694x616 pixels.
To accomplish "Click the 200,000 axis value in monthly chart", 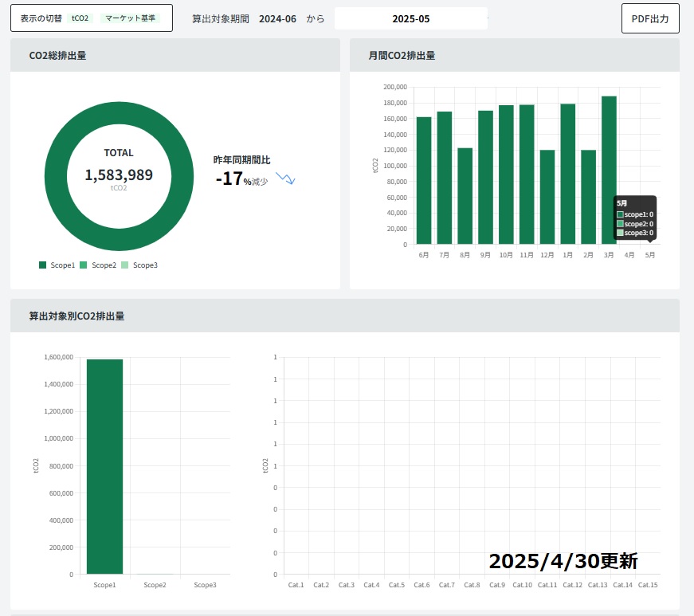I will click(395, 87).
